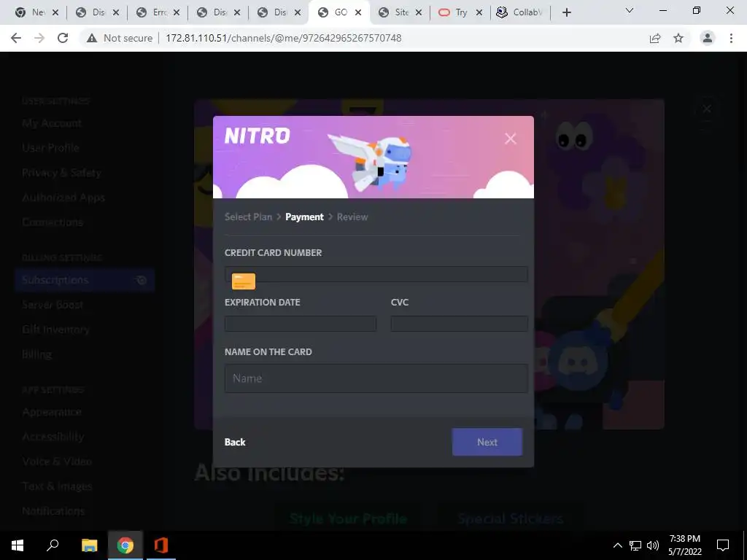747x560 pixels.
Task: Close the Erro tab
Action: (x=177, y=12)
